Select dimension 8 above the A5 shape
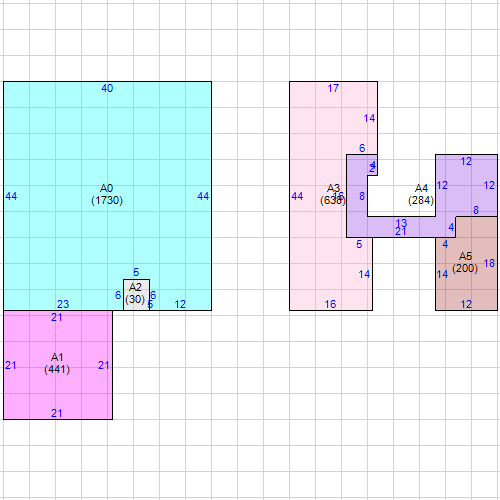 coord(476,210)
